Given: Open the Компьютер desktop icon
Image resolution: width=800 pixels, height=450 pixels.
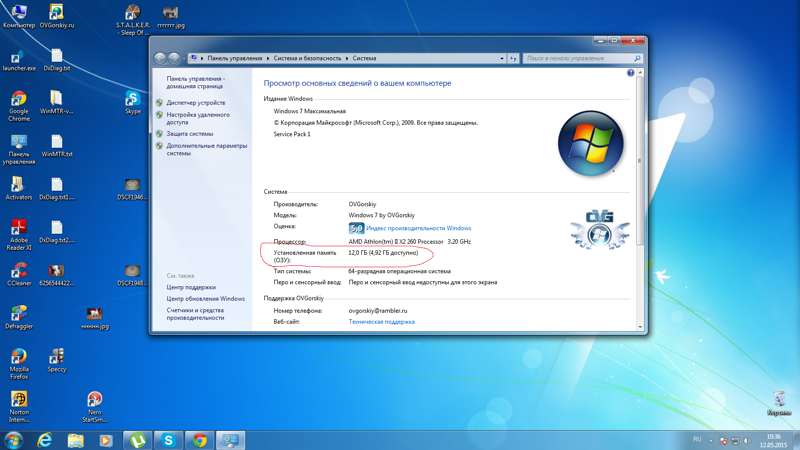Looking at the screenshot, I should click(x=19, y=16).
